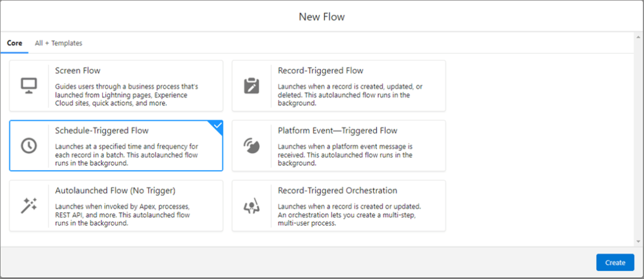Viewport: 644px width, 279px height.
Task: Click the New Flow dialog heading
Action: pos(321,16)
